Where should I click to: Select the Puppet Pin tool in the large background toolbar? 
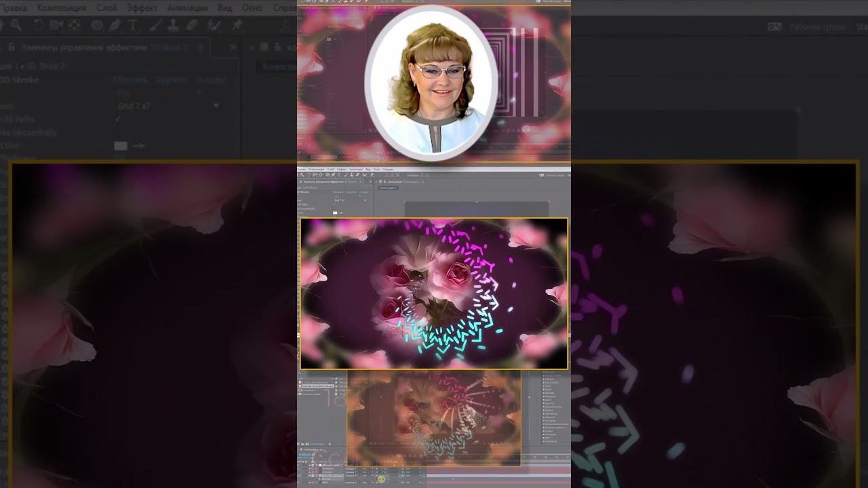[x=237, y=25]
